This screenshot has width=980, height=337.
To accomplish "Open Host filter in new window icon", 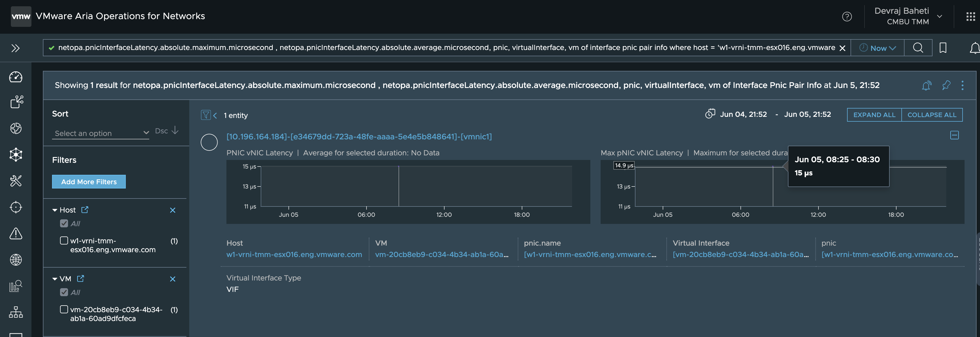I will pos(85,210).
